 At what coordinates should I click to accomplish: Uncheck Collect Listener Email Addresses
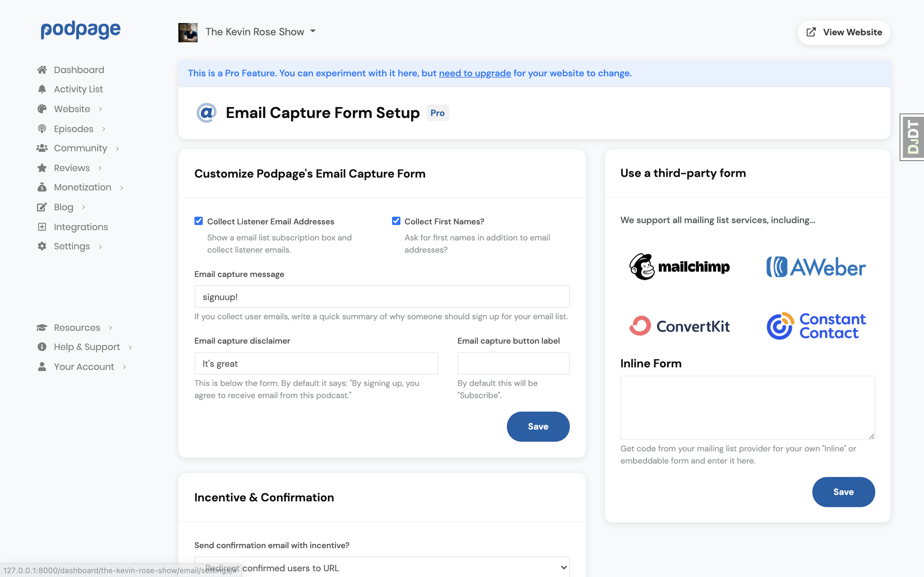(x=199, y=221)
